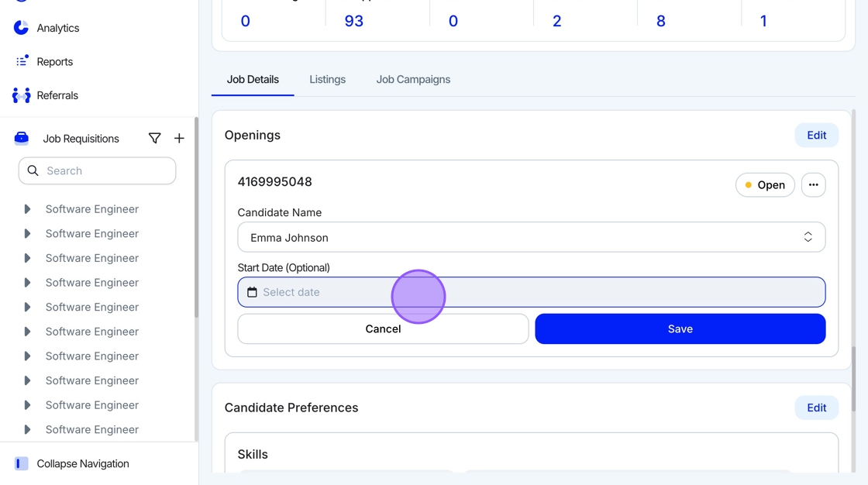This screenshot has height=485, width=868.
Task: Click the Reports list icon
Action: tap(22, 61)
